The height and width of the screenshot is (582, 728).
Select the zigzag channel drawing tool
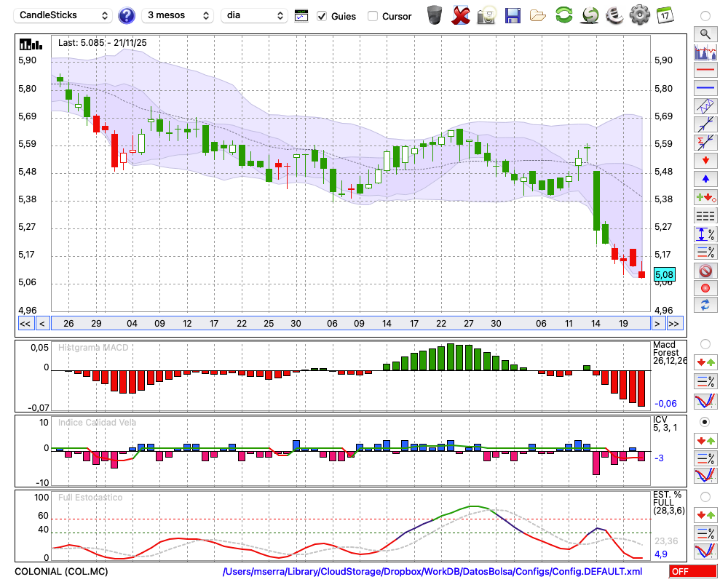click(705, 106)
